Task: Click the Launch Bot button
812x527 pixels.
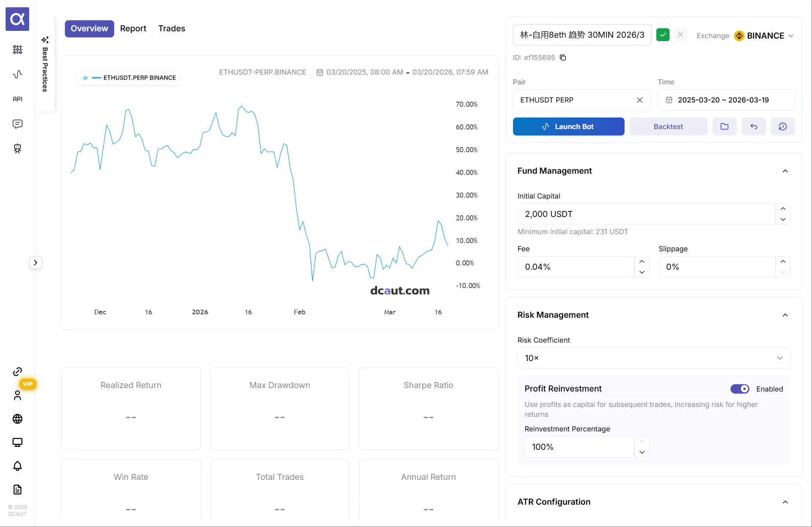Action: click(568, 126)
